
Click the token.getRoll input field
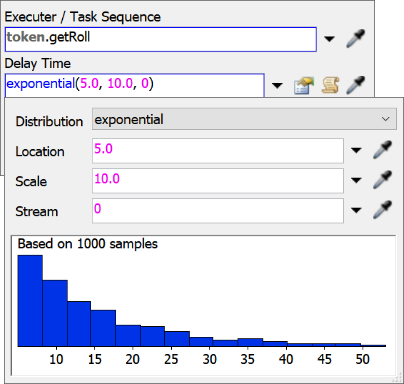[x=161, y=39]
